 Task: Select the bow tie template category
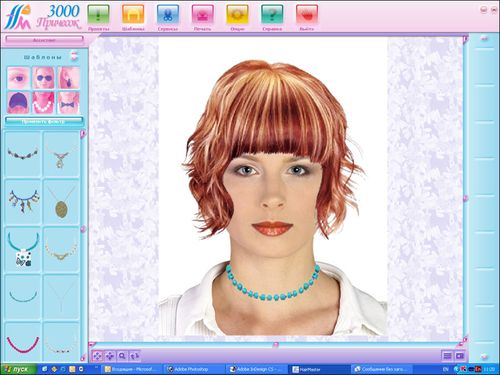click(x=69, y=103)
